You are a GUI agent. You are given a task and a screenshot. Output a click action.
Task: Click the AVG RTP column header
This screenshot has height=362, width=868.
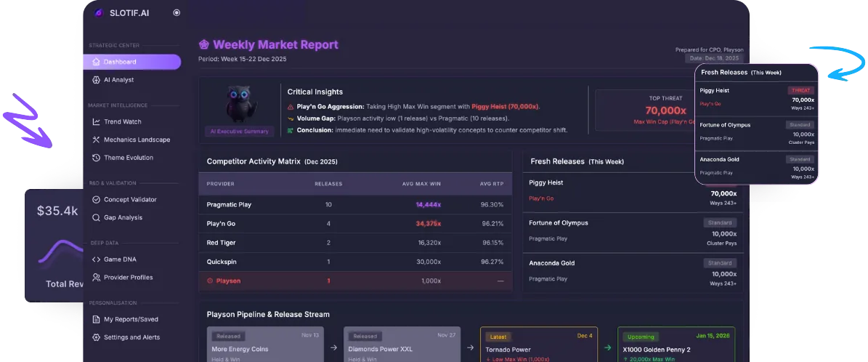tap(491, 183)
